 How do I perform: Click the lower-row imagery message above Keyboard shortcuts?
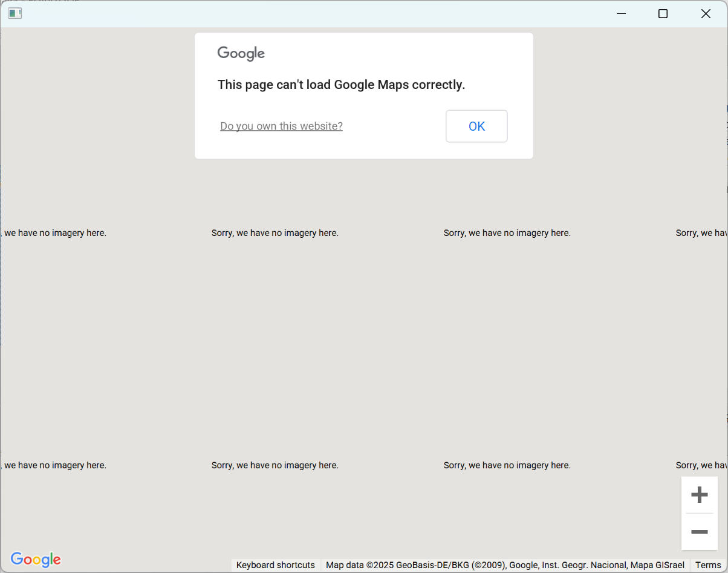coord(275,465)
